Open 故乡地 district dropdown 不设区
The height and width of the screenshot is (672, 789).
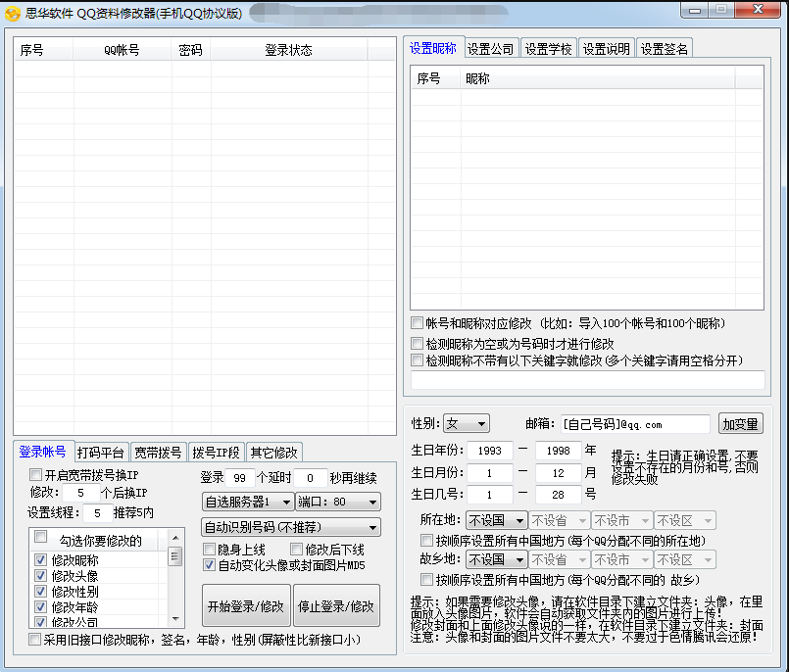(685, 559)
